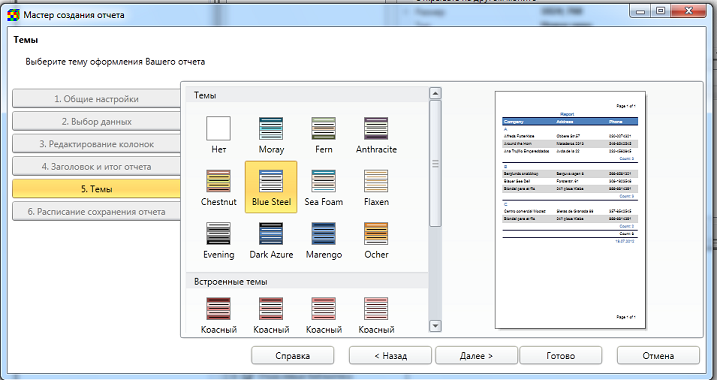Go back with the Назад button
Screen dimensions: 717x380
390,355
